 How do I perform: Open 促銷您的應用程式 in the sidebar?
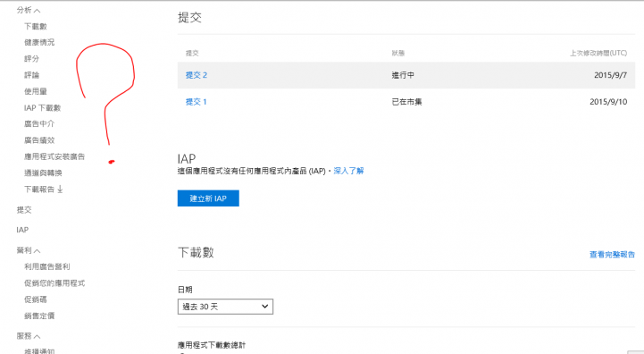54,283
